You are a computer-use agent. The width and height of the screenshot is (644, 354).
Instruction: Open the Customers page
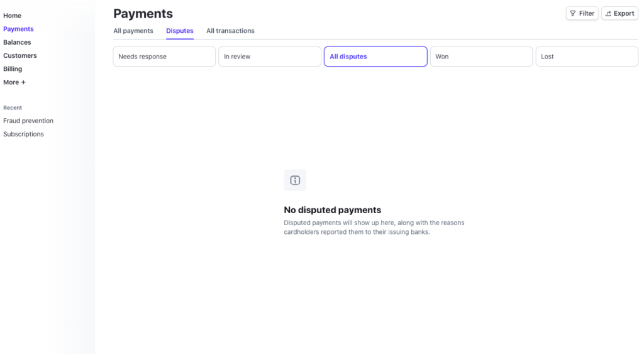point(20,55)
